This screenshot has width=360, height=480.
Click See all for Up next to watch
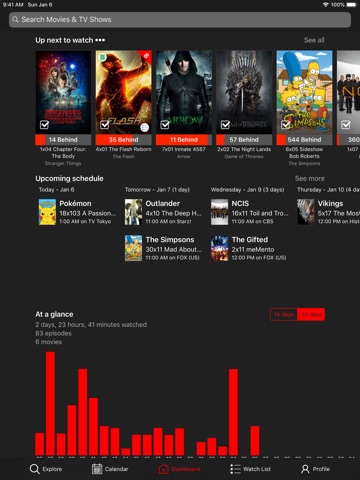pos(314,40)
